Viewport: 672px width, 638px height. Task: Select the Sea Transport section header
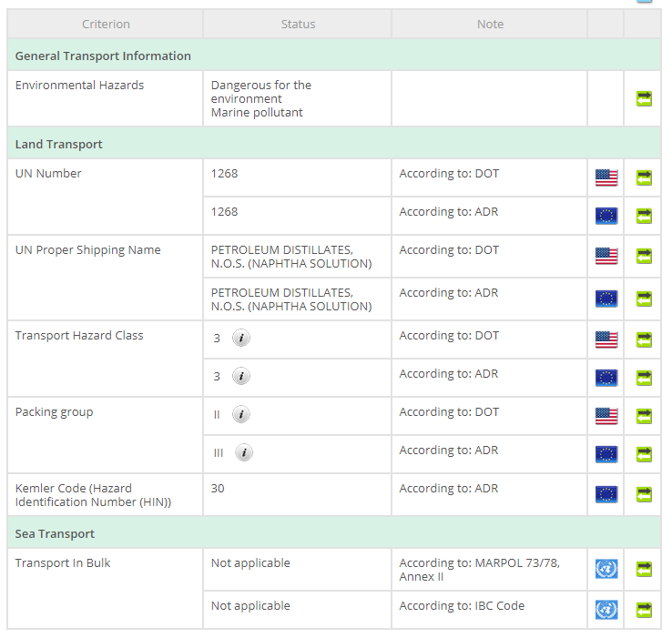coord(55,533)
